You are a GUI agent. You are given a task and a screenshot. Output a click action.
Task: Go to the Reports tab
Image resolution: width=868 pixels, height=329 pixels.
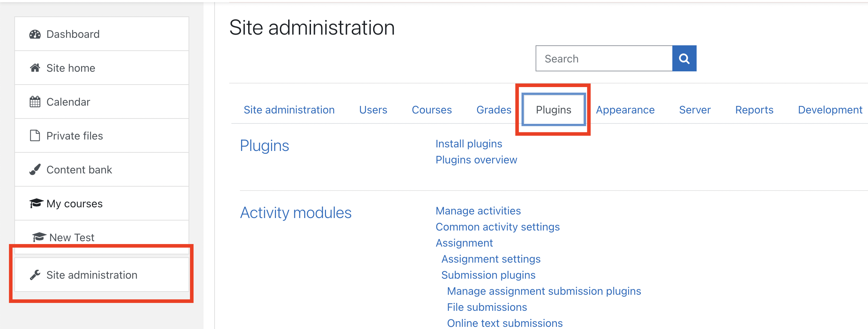[x=754, y=110]
